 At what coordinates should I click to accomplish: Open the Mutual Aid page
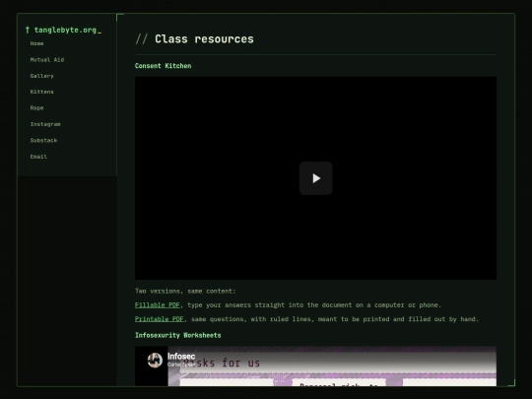pos(47,60)
